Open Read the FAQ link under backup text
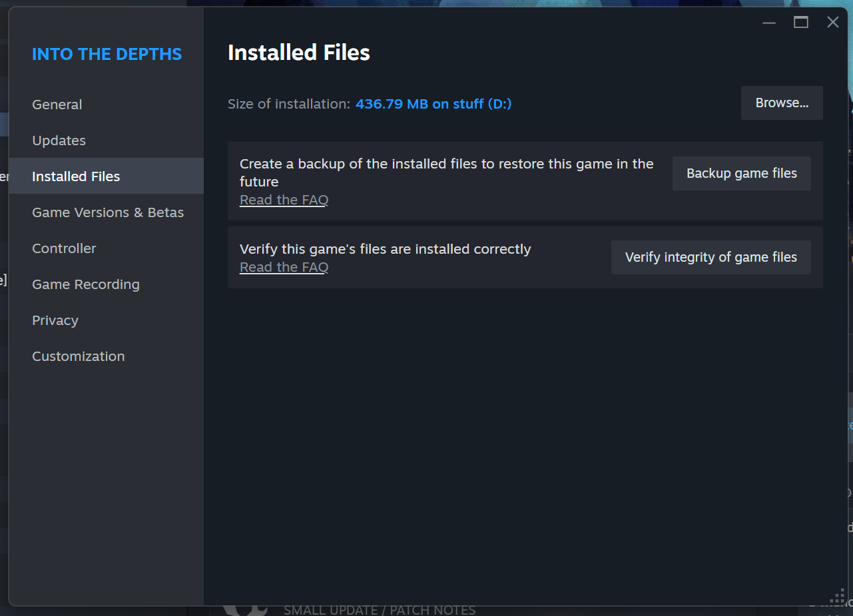This screenshot has height=616, width=853. point(284,200)
